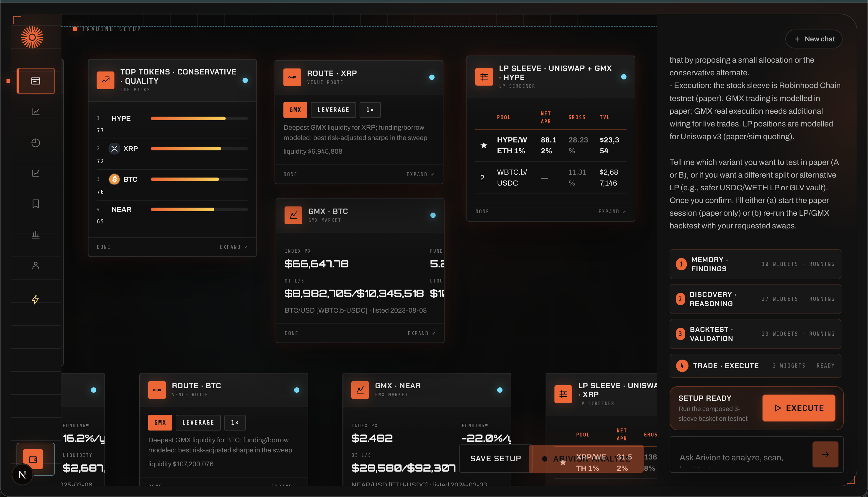Click the status dot on GMX · NEAR card

tap(500, 390)
